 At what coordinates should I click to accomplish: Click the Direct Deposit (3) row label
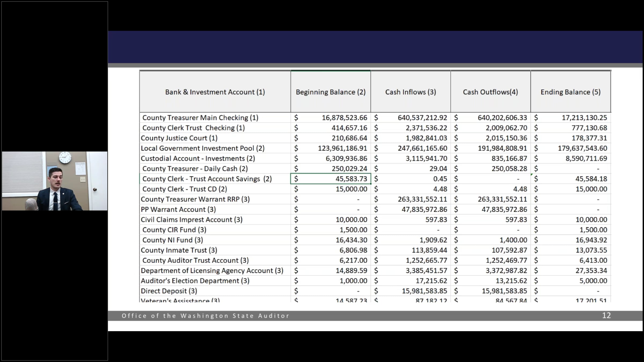[169, 291]
